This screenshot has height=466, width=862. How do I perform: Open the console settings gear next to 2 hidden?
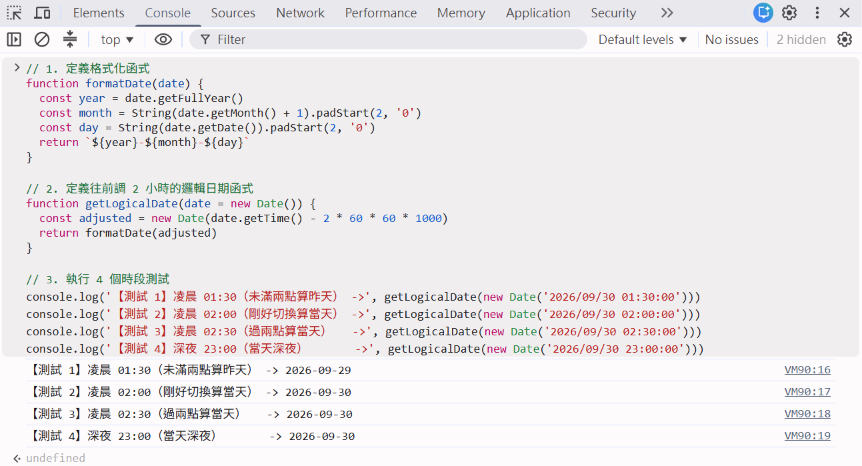[845, 40]
